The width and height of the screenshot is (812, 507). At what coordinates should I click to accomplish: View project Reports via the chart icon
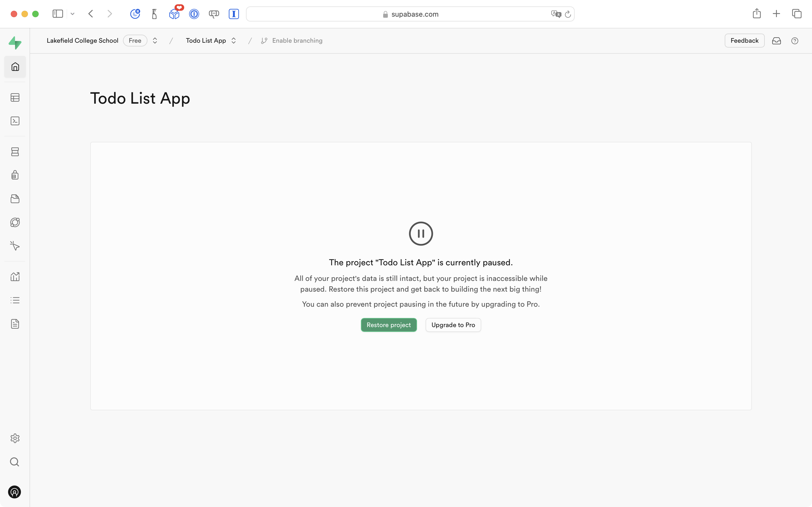[x=15, y=276]
